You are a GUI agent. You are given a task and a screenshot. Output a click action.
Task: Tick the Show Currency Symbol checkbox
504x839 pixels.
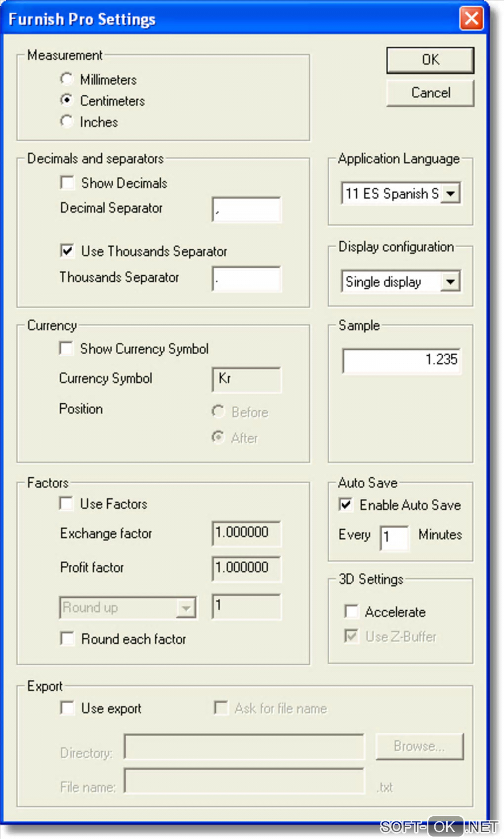point(66,348)
